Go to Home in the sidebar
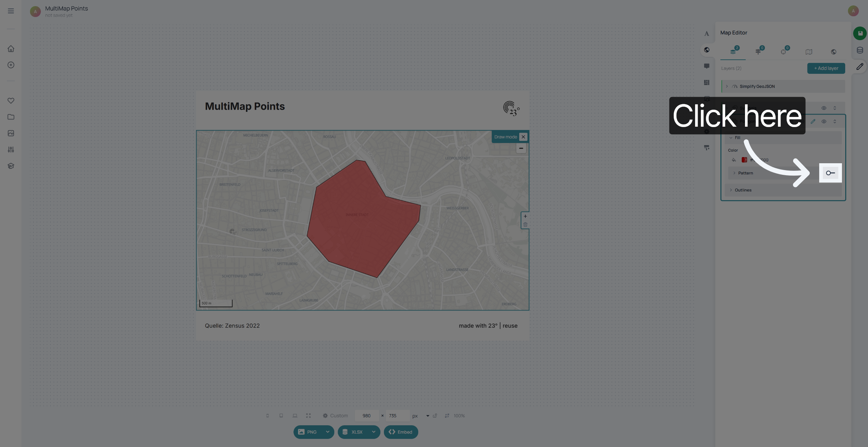 pos(11,49)
